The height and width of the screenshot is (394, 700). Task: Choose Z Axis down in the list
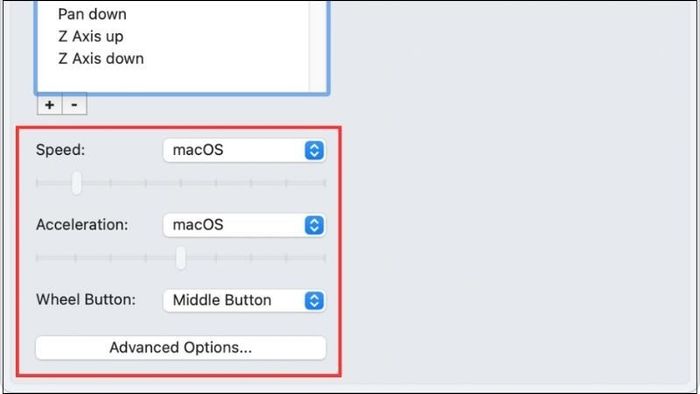(101, 58)
